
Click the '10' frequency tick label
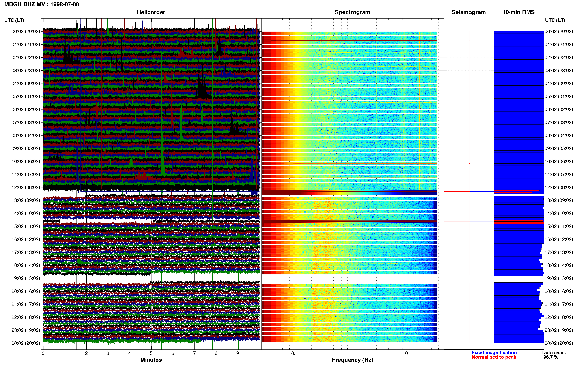tap(405, 353)
